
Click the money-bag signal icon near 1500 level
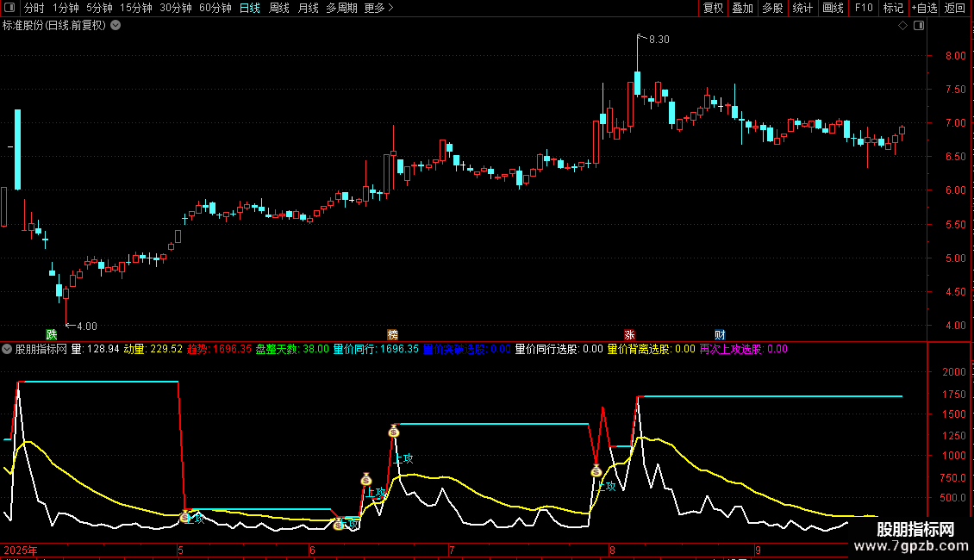[x=394, y=431]
